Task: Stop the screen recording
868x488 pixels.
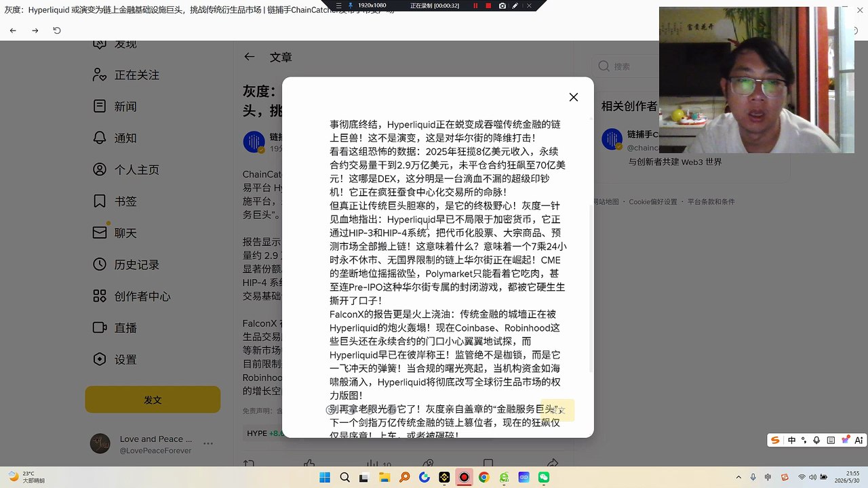Action: (x=488, y=5)
